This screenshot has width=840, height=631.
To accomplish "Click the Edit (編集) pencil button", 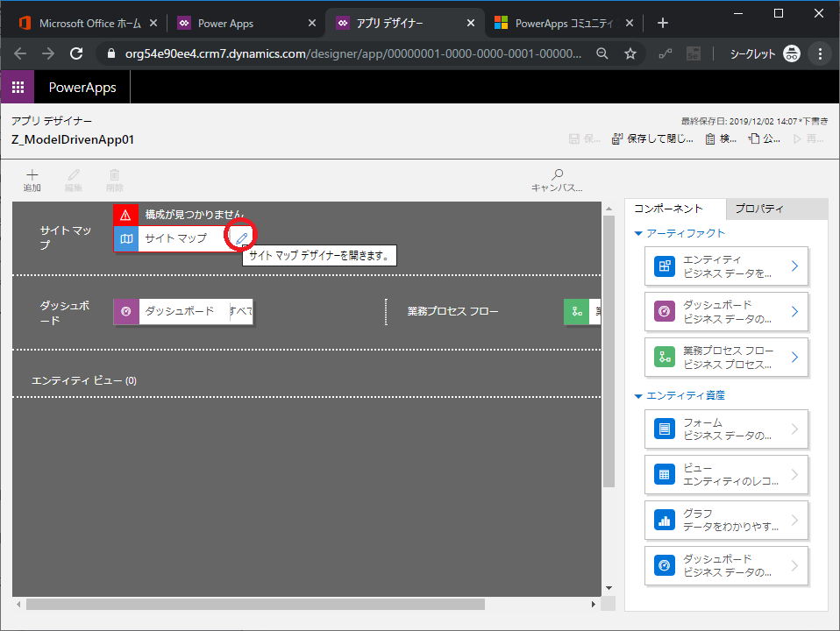I will 74,180.
